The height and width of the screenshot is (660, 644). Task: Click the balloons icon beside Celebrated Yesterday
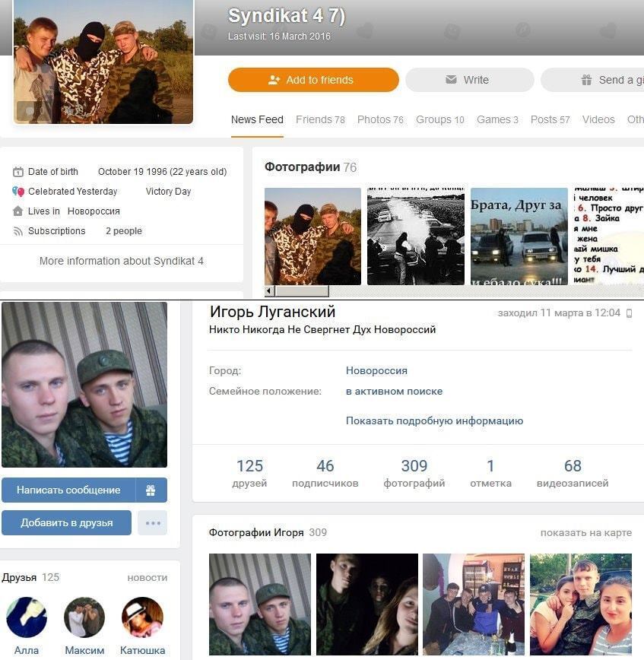(18, 192)
